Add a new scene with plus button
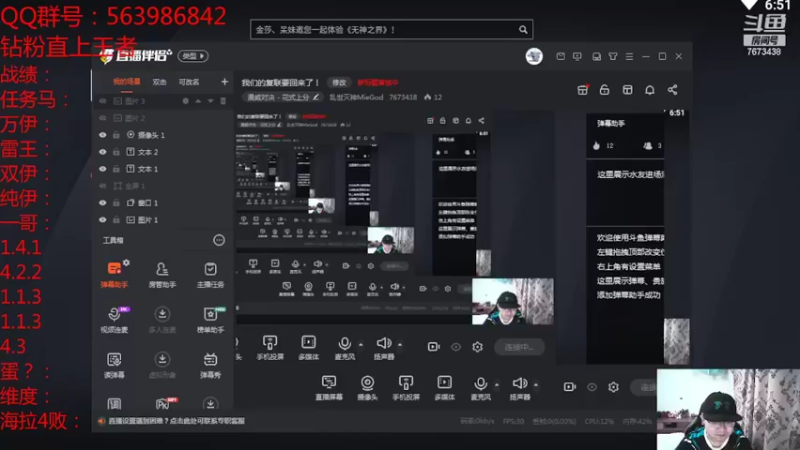 click(x=224, y=82)
